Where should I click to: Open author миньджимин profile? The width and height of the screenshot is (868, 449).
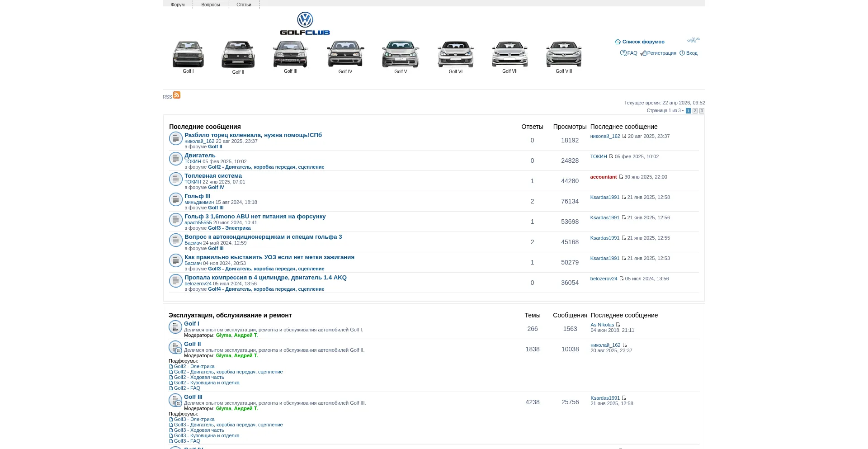(199, 202)
